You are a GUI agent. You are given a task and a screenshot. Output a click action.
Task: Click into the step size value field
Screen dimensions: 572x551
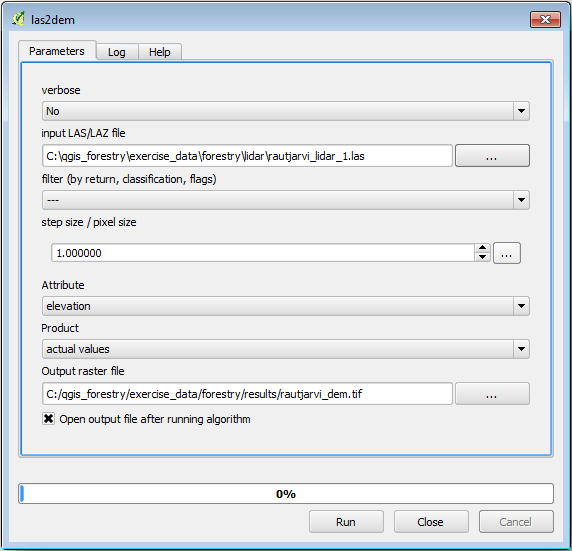(x=263, y=253)
